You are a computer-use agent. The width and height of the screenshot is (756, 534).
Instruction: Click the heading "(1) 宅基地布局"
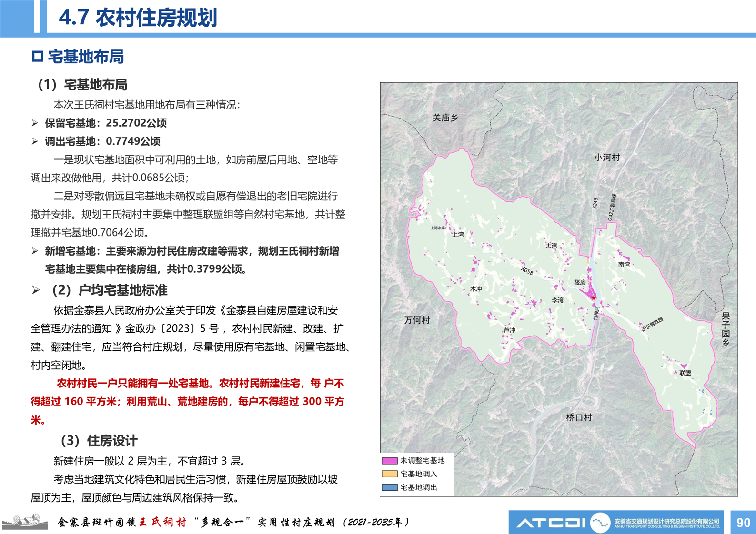coord(82,85)
